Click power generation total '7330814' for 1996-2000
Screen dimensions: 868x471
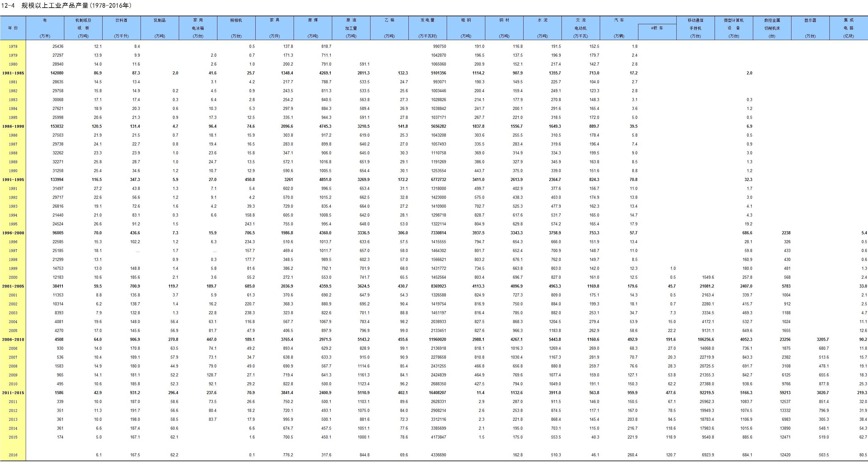(438, 233)
